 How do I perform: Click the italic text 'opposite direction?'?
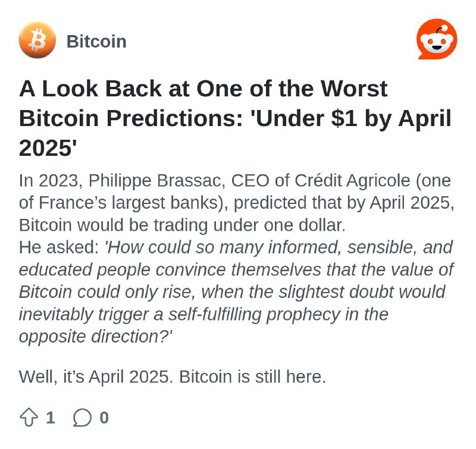[x=96, y=337]
